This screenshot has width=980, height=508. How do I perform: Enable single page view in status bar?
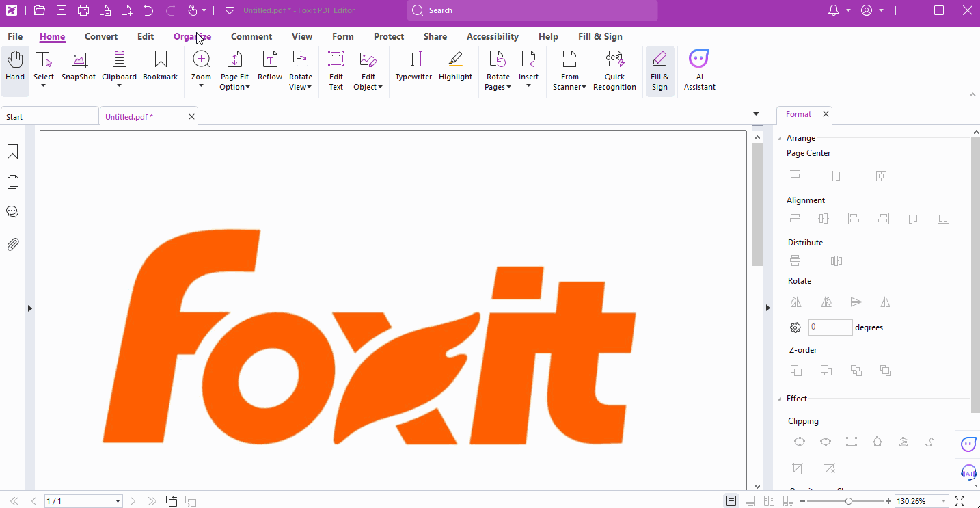[731, 500]
